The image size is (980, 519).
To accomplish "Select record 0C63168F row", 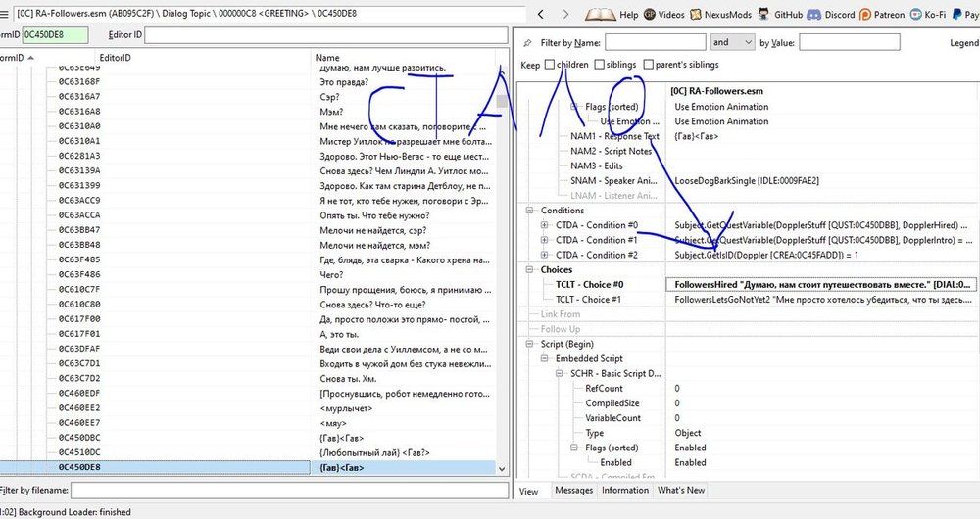I will 249,82.
